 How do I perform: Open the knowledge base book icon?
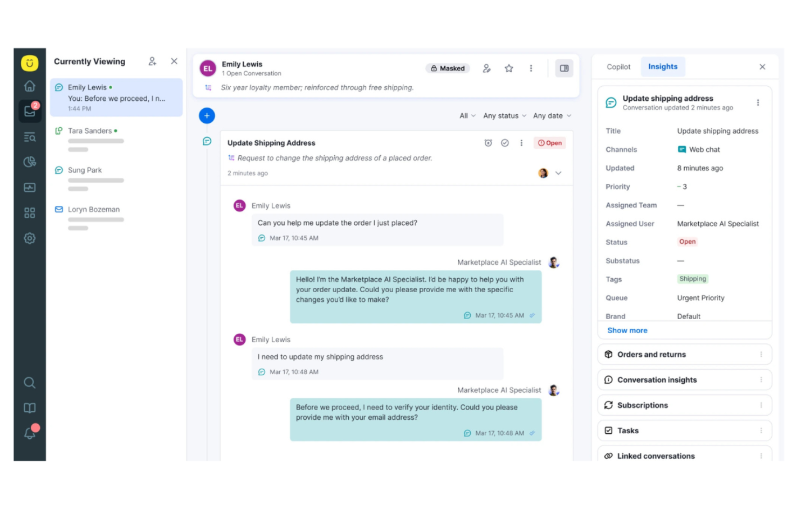30,407
